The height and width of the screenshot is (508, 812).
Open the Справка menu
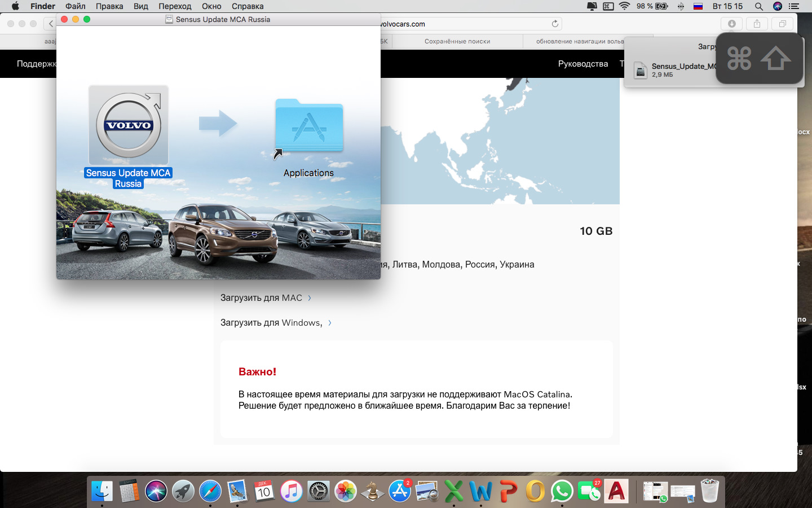[248, 6]
